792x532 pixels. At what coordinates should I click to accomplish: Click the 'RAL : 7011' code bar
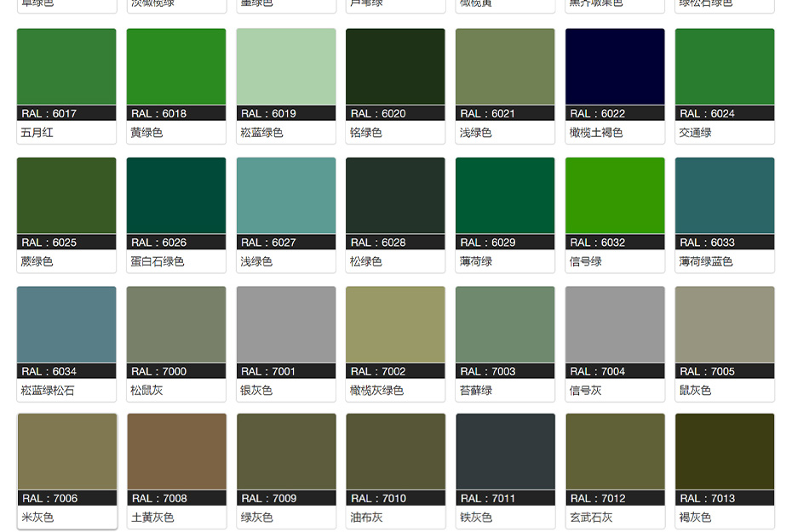[x=505, y=498]
